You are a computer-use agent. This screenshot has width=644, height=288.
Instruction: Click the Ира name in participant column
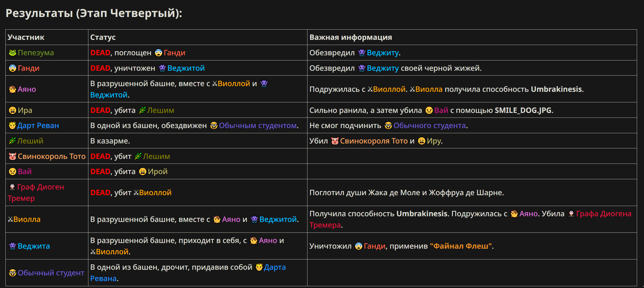(x=25, y=110)
